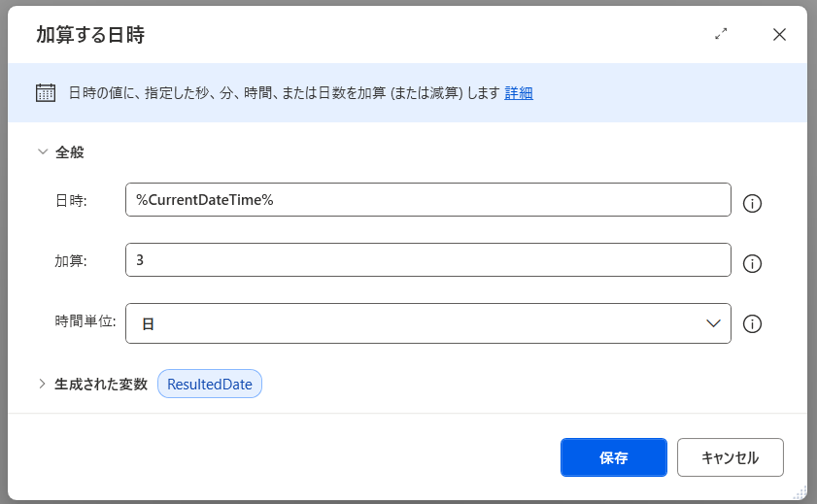
Task: Select the ResultedDate variable chip
Action: click(210, 384)
